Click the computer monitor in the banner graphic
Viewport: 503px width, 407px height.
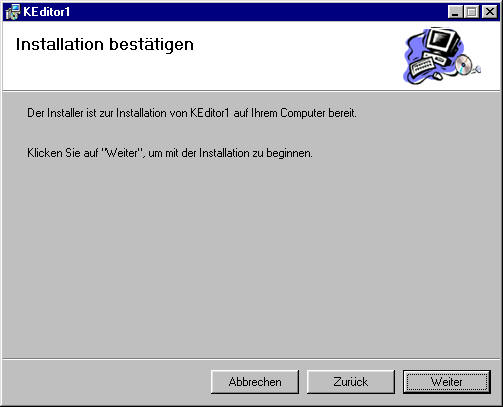point(443,41)
